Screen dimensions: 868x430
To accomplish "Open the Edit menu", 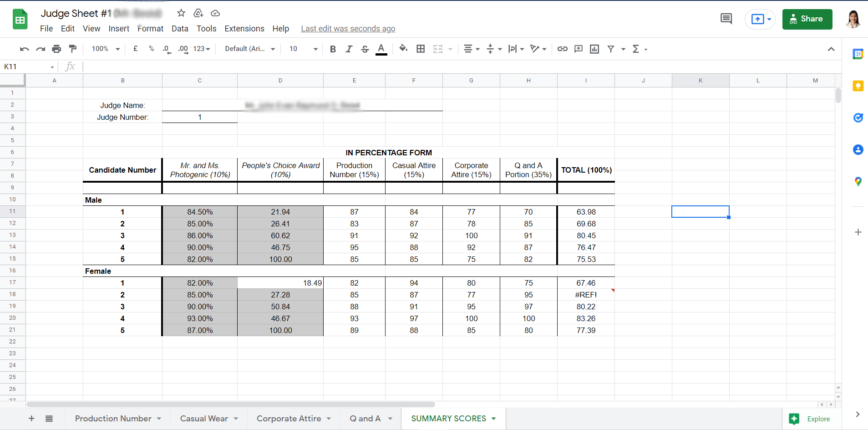I will coord(68,29).
